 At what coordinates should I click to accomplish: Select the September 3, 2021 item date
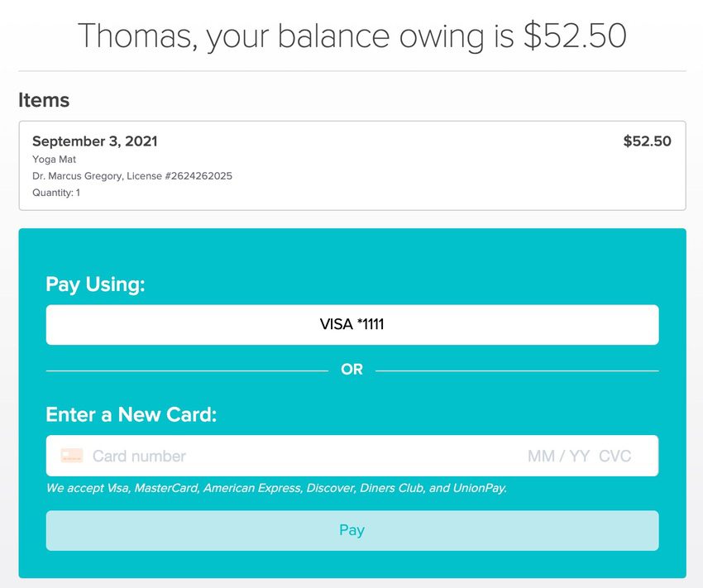94,141
